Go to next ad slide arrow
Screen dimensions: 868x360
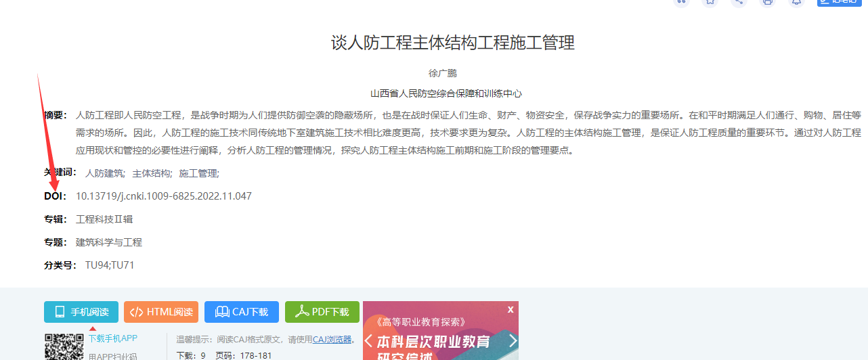(x=513, y=340)
